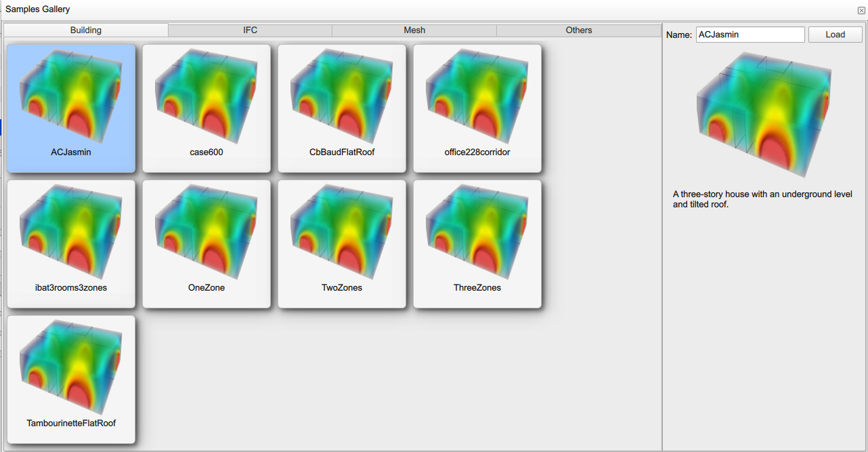Click the sample description text
The width and height of the screenshot is (868, 452).
pyautogui.click(x=762, y=199)
